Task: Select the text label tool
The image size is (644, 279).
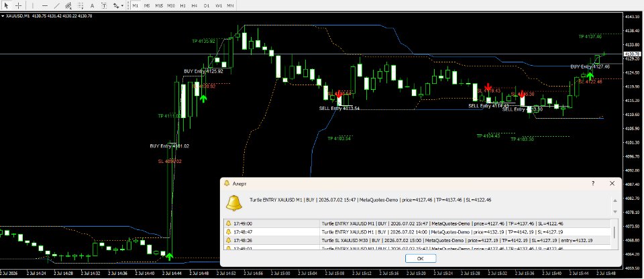Action: coord(105,6)
